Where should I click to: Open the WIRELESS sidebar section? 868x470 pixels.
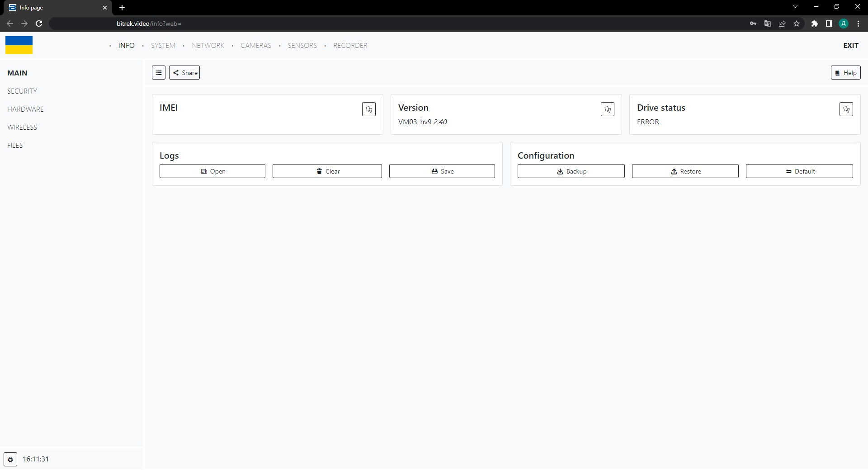[x=22, y=127]
